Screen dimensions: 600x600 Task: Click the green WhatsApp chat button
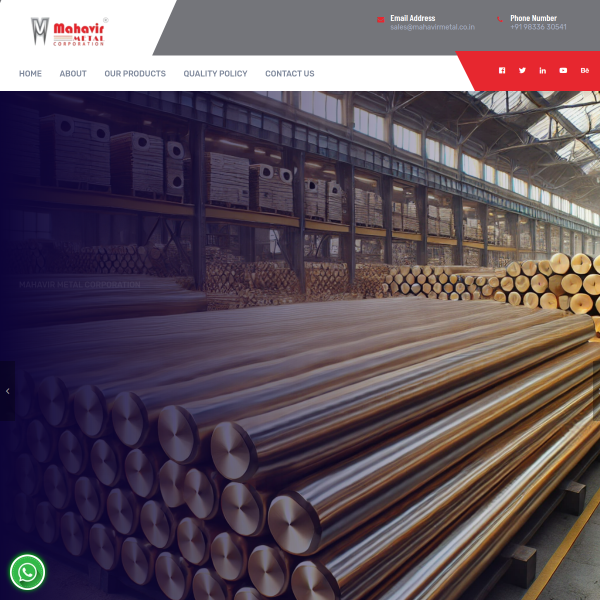(x=27, y=572)
